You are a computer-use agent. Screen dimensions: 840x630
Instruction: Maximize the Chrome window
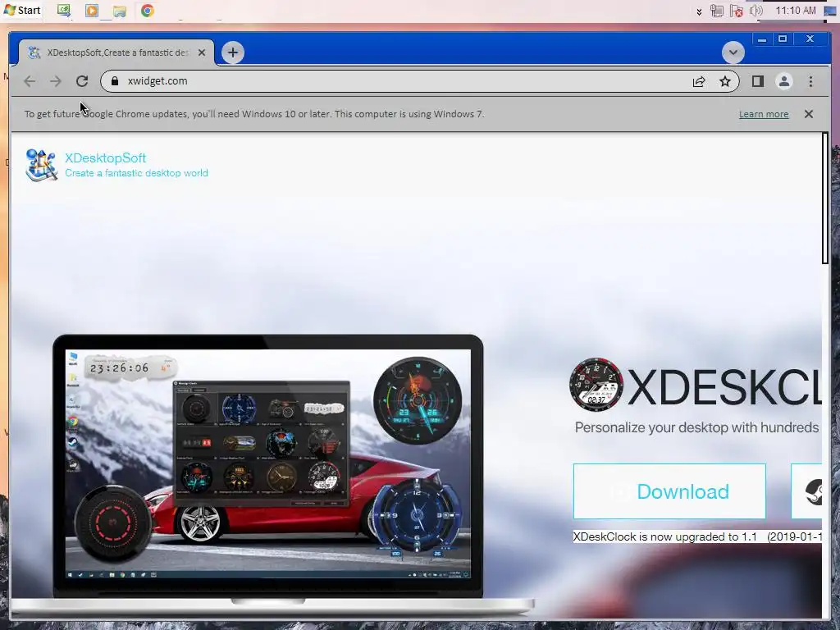(782, 39)
